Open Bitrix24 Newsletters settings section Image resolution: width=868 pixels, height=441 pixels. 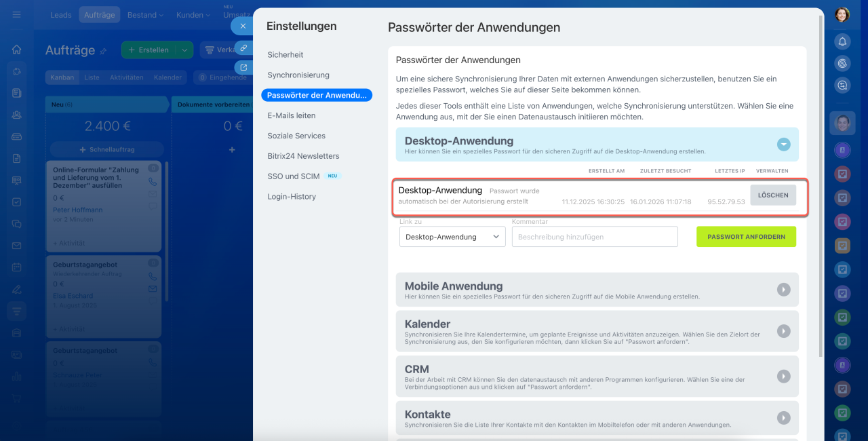(x=303, y=156)
